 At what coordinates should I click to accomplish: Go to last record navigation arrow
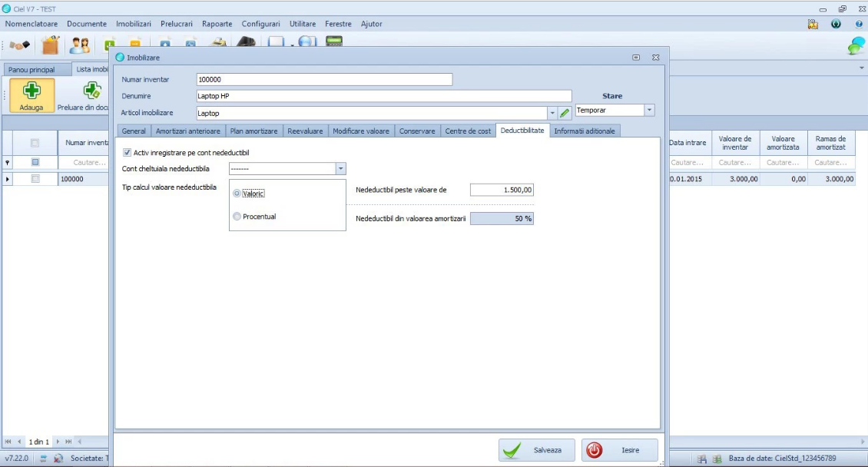pos(68,442)
